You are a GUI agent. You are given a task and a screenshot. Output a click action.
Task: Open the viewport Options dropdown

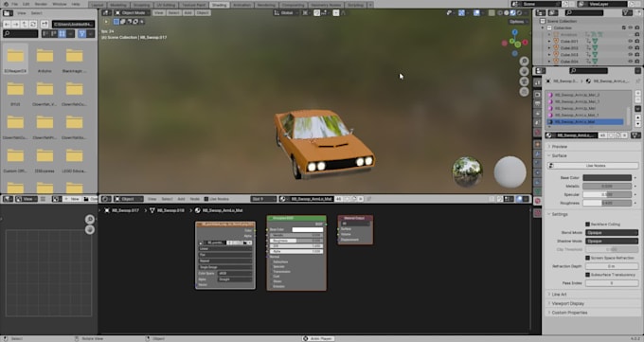(518, 22)
